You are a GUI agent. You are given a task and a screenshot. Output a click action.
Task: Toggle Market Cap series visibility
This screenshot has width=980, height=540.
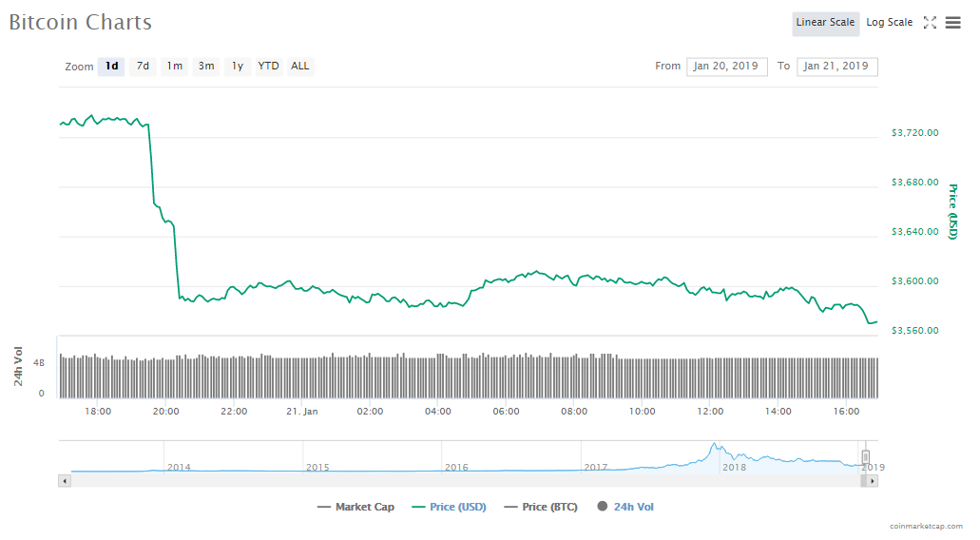[x=355, y=507]
